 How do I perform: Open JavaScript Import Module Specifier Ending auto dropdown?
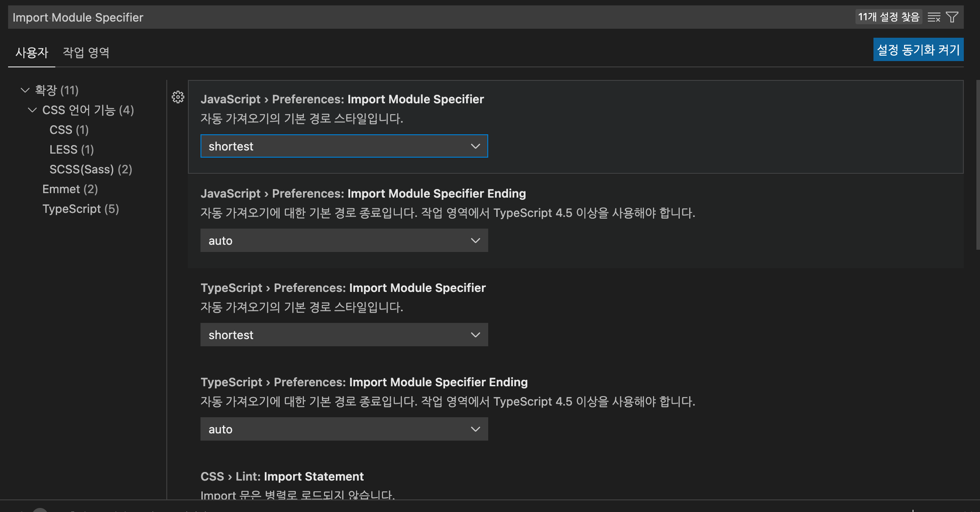coord(344,241)
